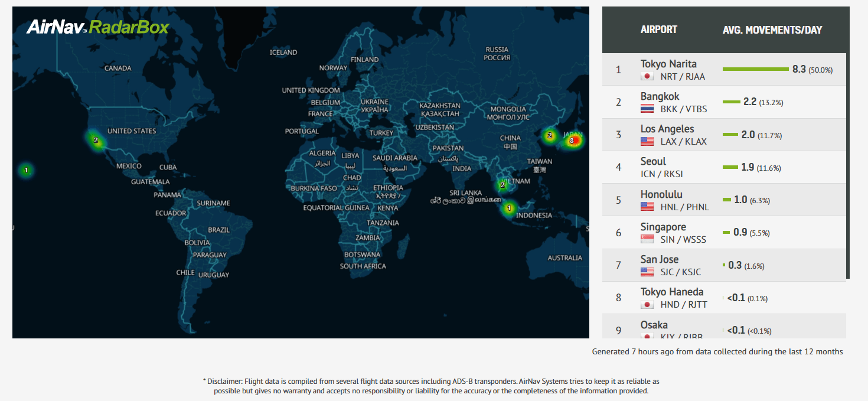Click the MEXICO map label

pyautogui.click(x=129, y=166)
